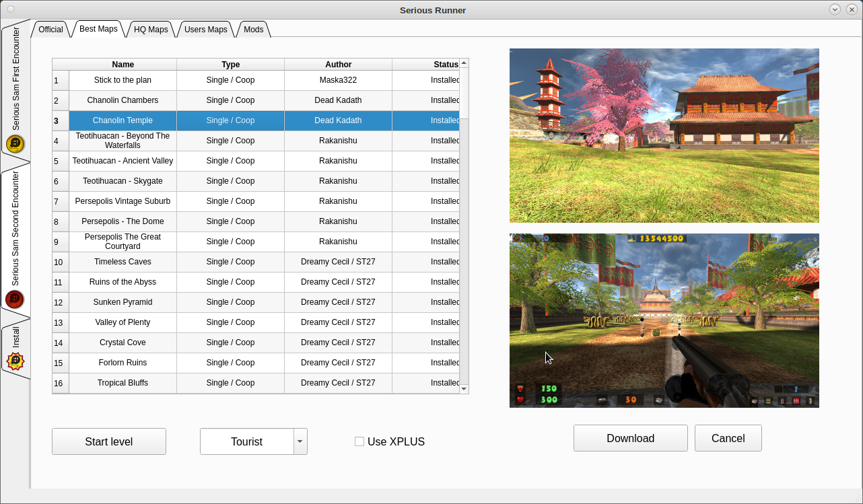
Task: Open Serious Sam First Encounter side tab
Action: click(15, 91)
